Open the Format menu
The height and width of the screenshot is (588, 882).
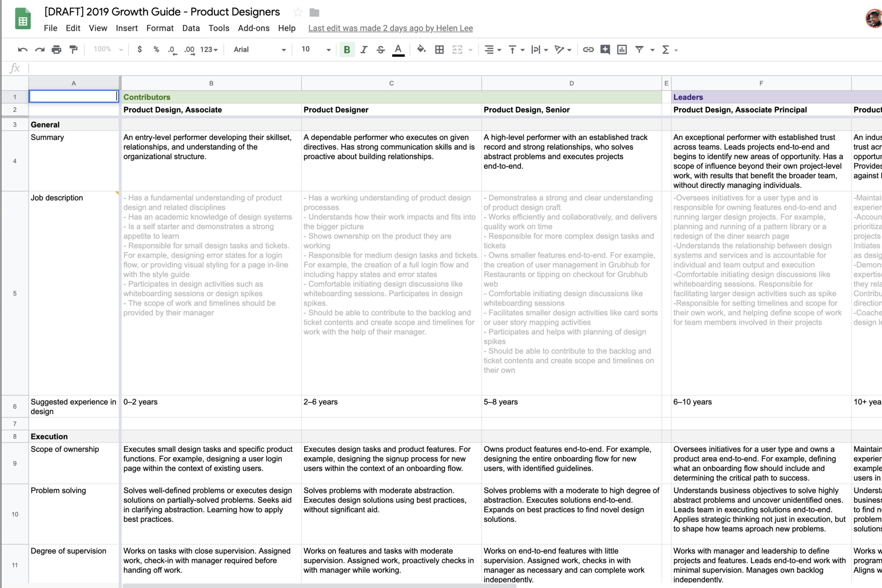click(x=160, y=28)
